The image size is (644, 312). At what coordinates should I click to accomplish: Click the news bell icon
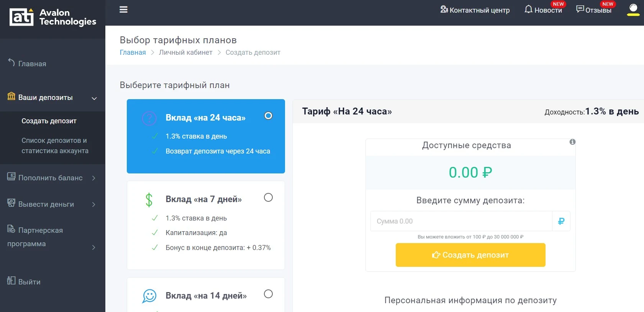pyautogui.click(x=528, y=9)
